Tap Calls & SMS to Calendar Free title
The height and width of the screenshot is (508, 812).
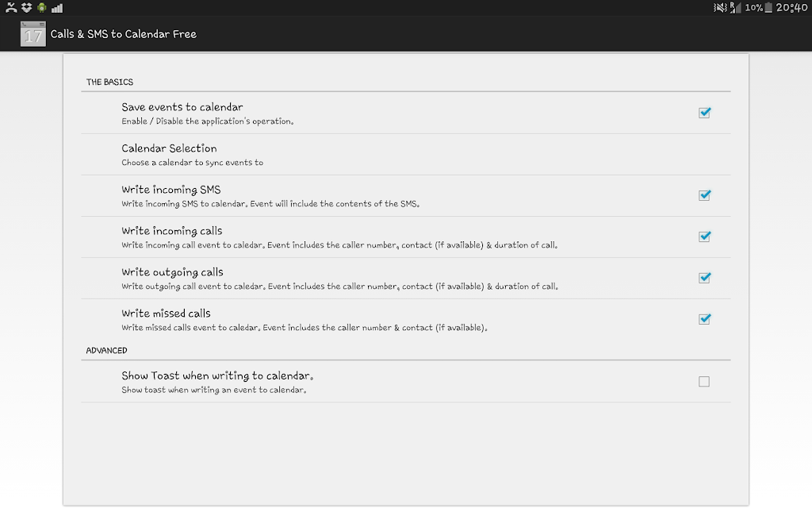(123, 34)
